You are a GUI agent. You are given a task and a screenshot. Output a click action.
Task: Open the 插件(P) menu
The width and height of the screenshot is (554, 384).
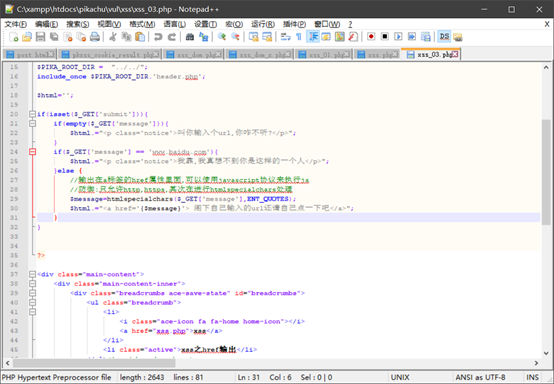click(294, 24)
